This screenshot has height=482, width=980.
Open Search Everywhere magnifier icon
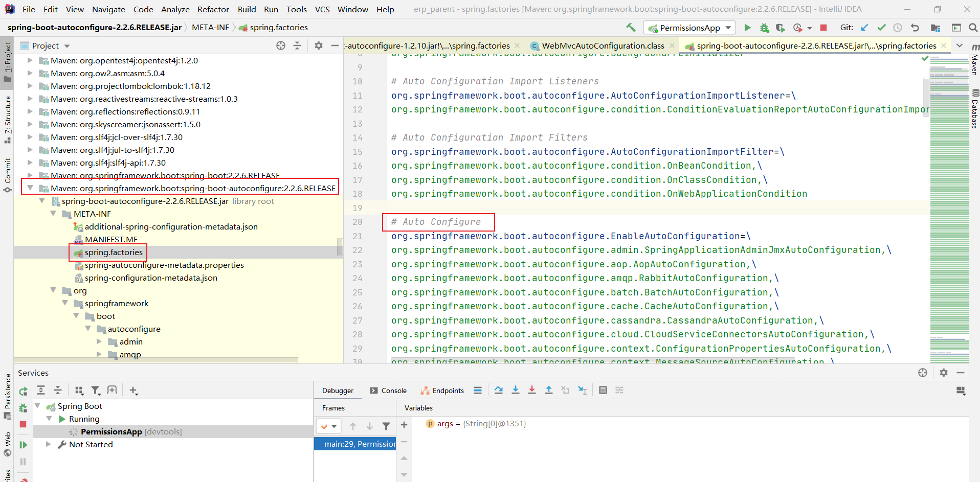tap(973, 28)
